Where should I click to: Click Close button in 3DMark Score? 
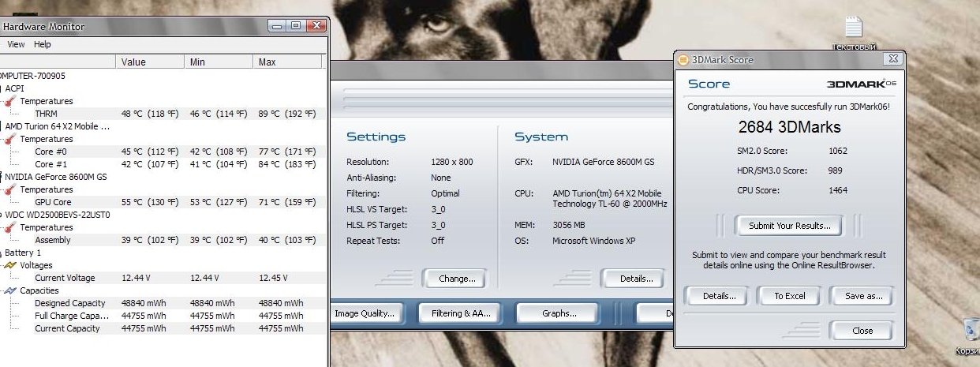point(862,331)
